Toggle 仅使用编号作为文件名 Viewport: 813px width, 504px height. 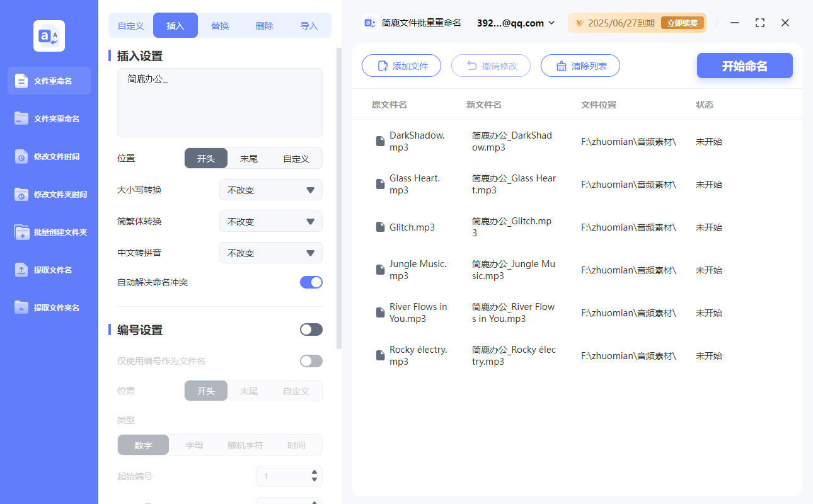[311, 360]
